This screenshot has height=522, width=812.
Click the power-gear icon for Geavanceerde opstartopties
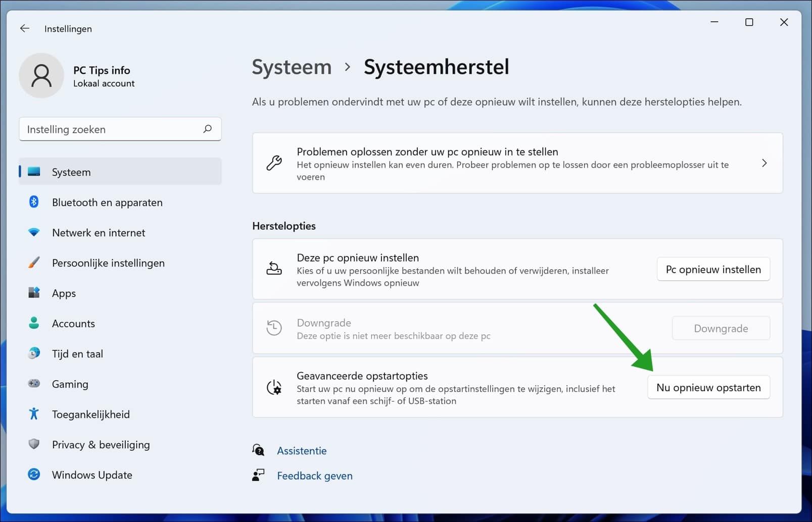(273, 387)
